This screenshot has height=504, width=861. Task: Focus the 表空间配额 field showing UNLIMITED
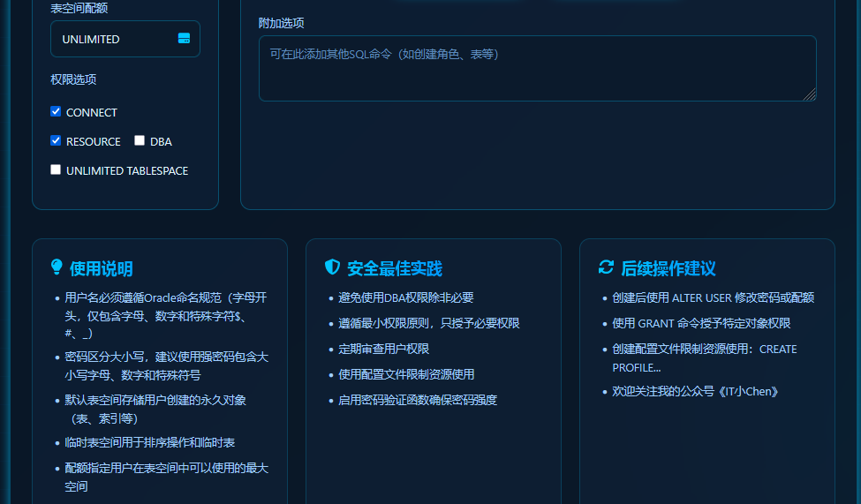(125, 39)
